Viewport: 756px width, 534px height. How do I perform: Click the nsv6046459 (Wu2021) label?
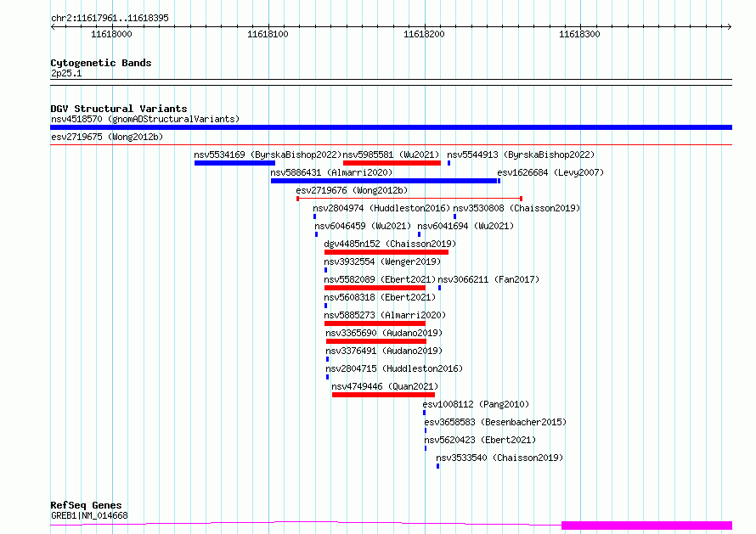[x=363, y=226]
